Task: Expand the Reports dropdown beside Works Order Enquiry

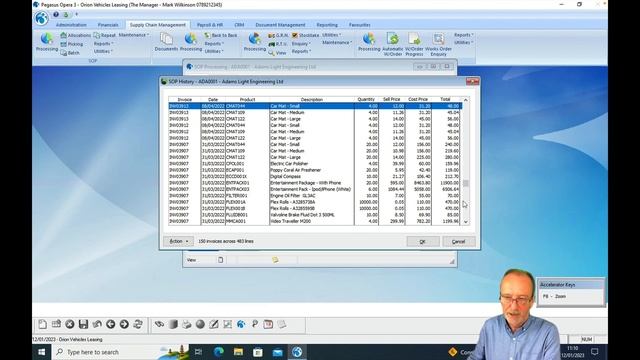Action: [x=464, y=35]
